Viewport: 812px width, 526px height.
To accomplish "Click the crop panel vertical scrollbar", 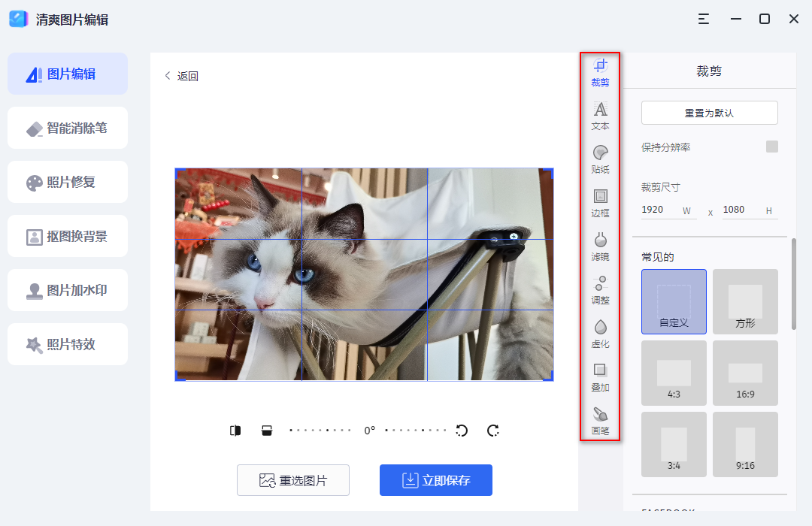I will click(793, 284).
